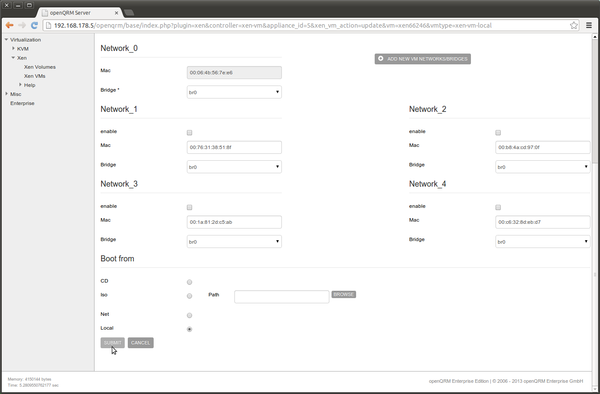Close the openQRM Server tab
Image resolution: width=600 pixels, height=394 pixels.
pyautogui.click(x=117, y=13)
